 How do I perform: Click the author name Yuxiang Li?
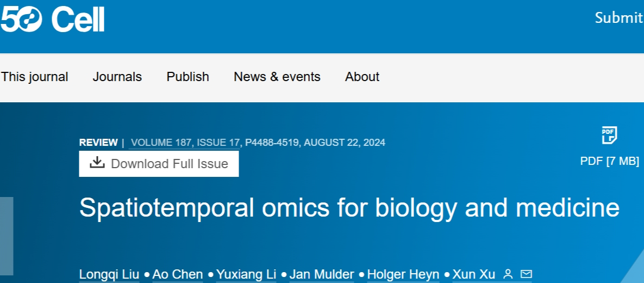246,274
